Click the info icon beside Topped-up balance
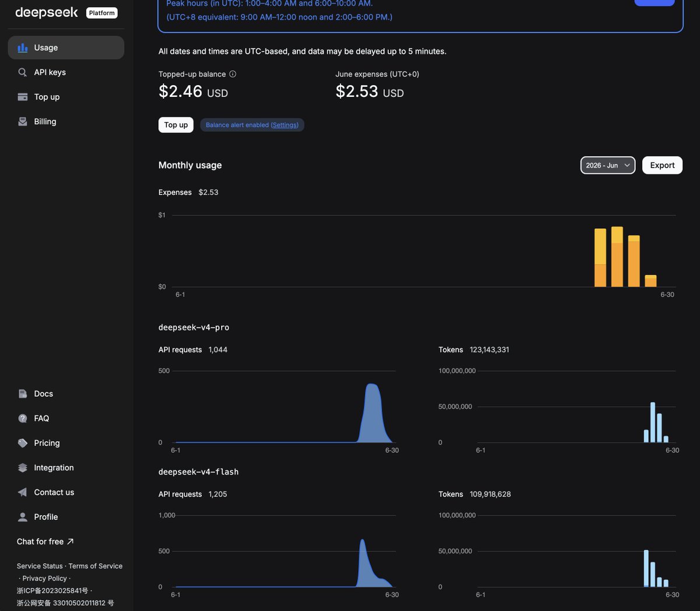 [x=233, y=74]
